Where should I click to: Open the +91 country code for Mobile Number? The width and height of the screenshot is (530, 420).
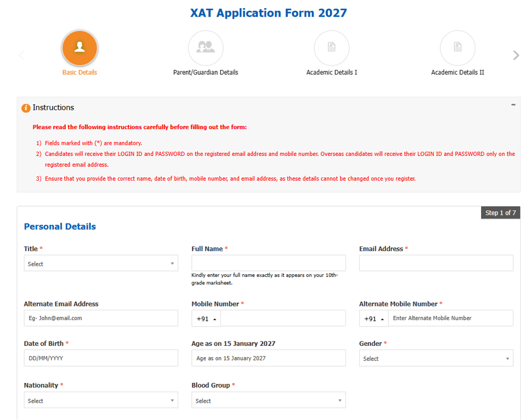click(206, 318)
